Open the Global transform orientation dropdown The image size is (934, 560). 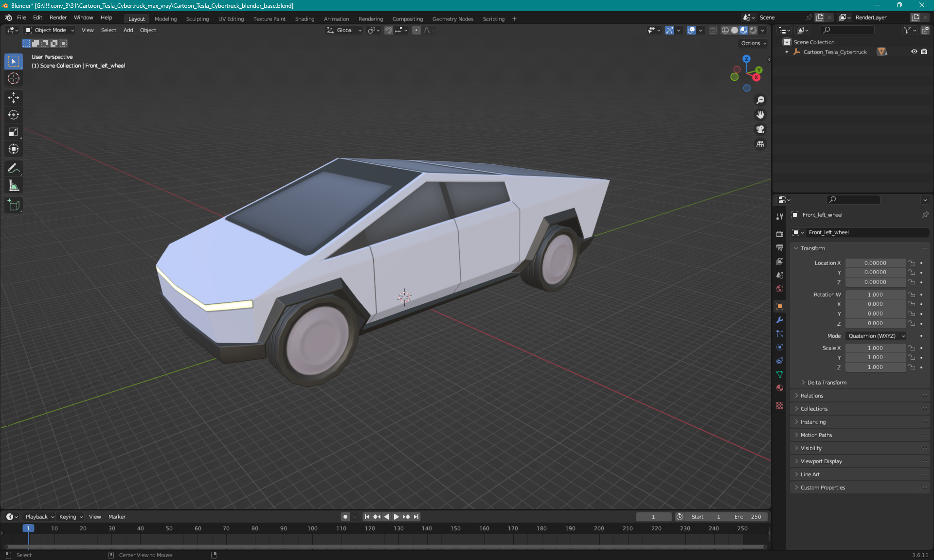point(344,30)
